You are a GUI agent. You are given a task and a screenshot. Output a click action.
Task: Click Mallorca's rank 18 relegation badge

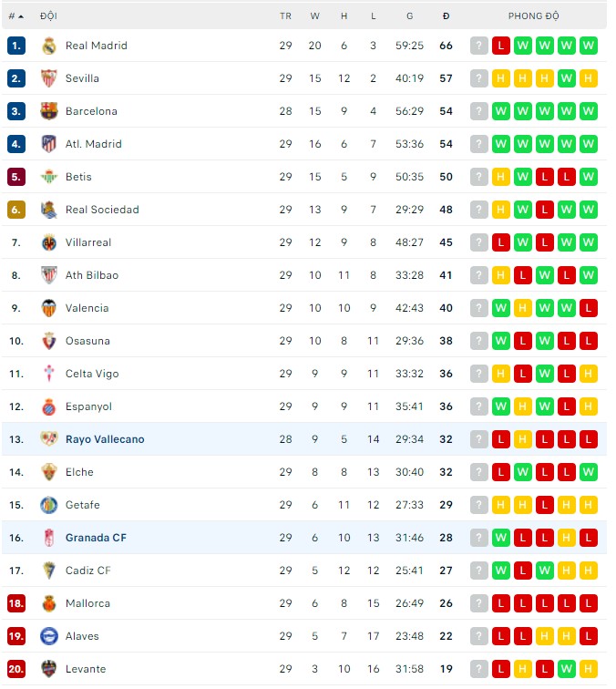coord(16,603)
